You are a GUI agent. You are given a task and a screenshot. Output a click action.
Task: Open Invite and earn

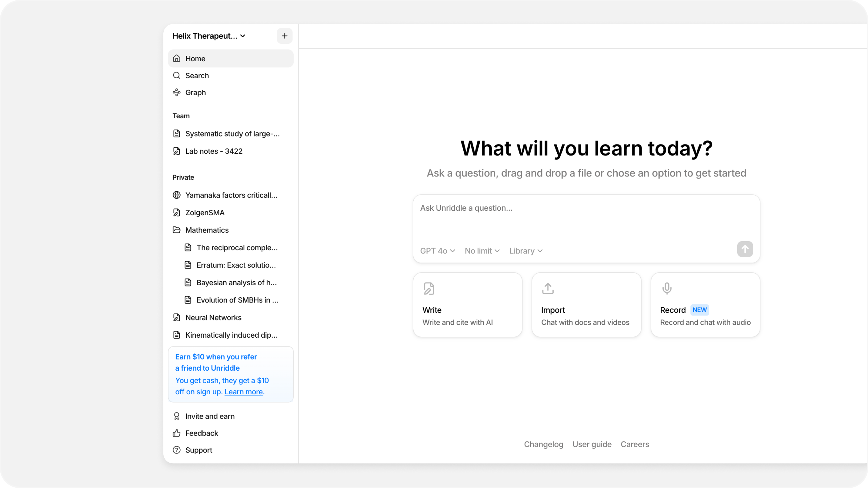tap(210, 416)
